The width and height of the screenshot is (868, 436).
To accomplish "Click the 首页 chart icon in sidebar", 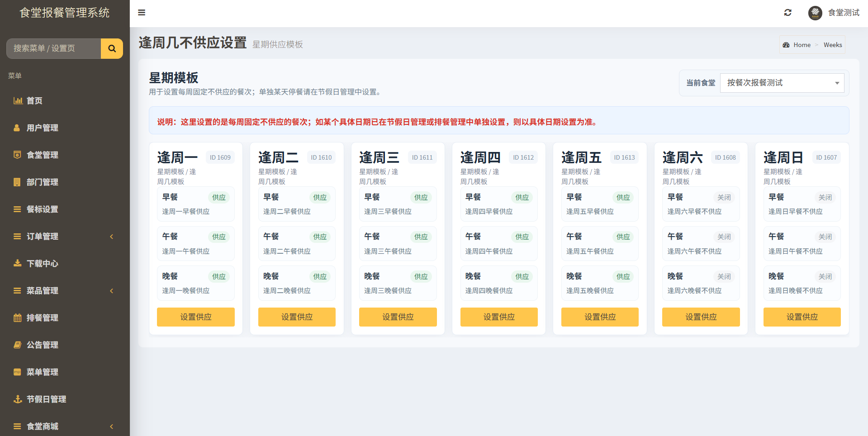I will (18, 100).
